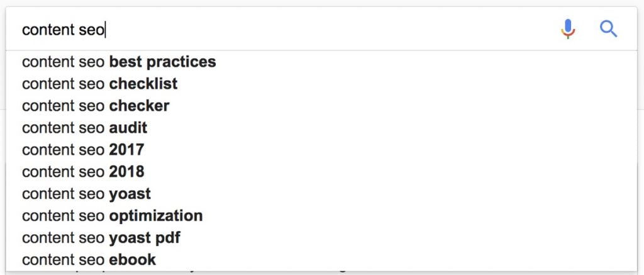Click the bold "best practices" in the first suggestion
The width and height of the screenshot is (644, 275).
162,62
